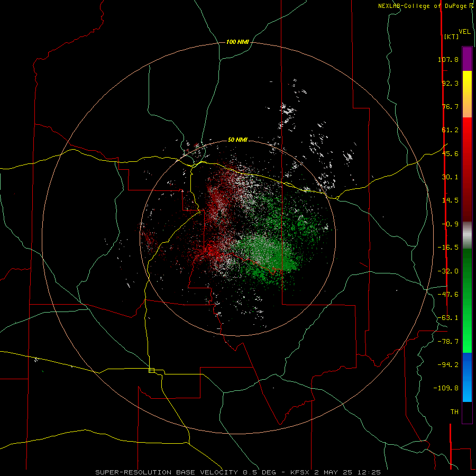Viewport: 476px width, 476px height.
Task: Select the -63.1 legend value
Action: 448,318
